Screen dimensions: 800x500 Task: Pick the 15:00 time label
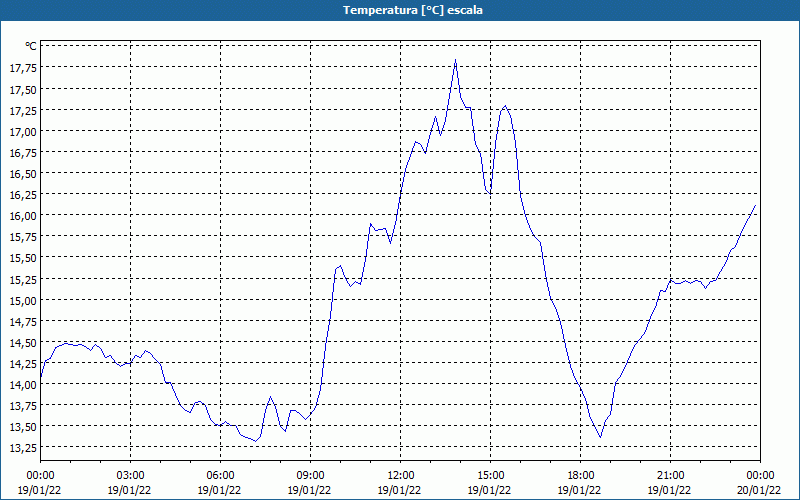tap(490, 476)
